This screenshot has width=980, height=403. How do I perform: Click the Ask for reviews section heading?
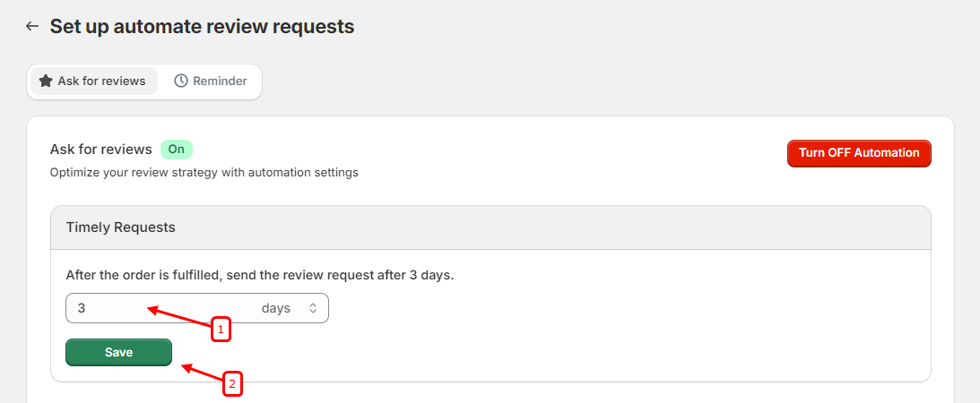(x=101, y=150)
